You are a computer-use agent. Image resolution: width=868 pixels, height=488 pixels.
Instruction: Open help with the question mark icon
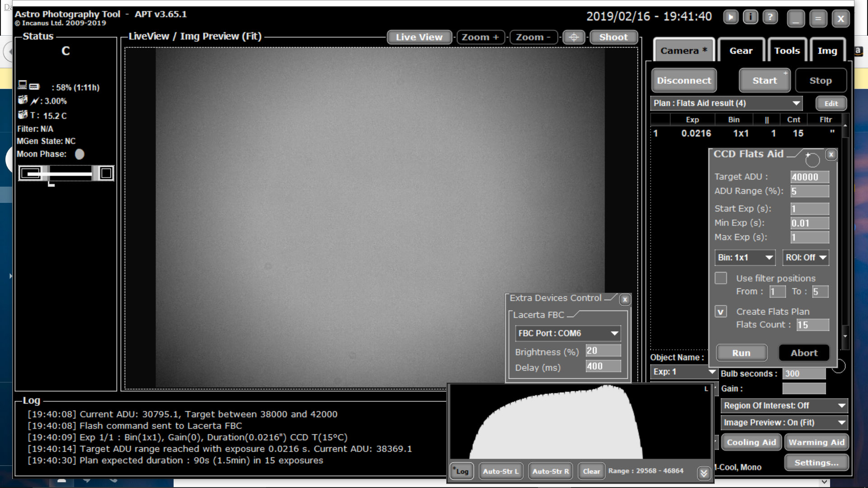[x=770, y=18]
